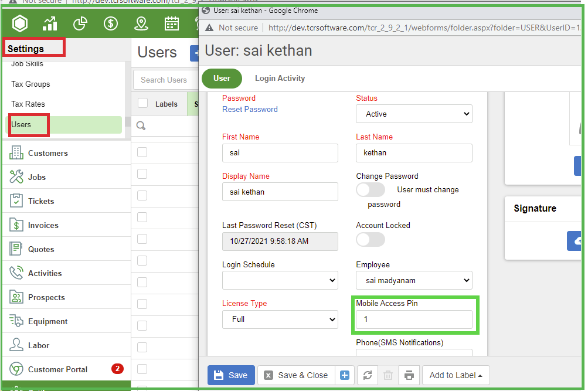This screenshot has height=391, width=588.
Task: Click the Search Users box
Action: tap(166, 80)
